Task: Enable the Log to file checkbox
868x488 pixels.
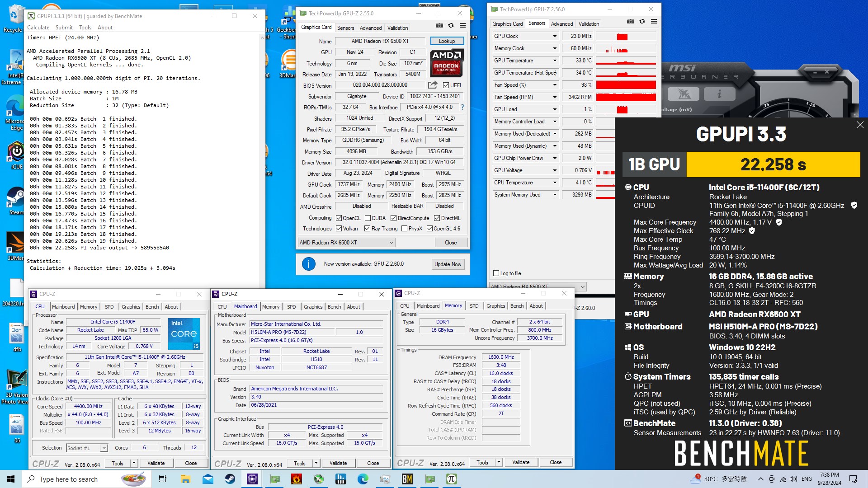Action: click(x=496, y=273)
